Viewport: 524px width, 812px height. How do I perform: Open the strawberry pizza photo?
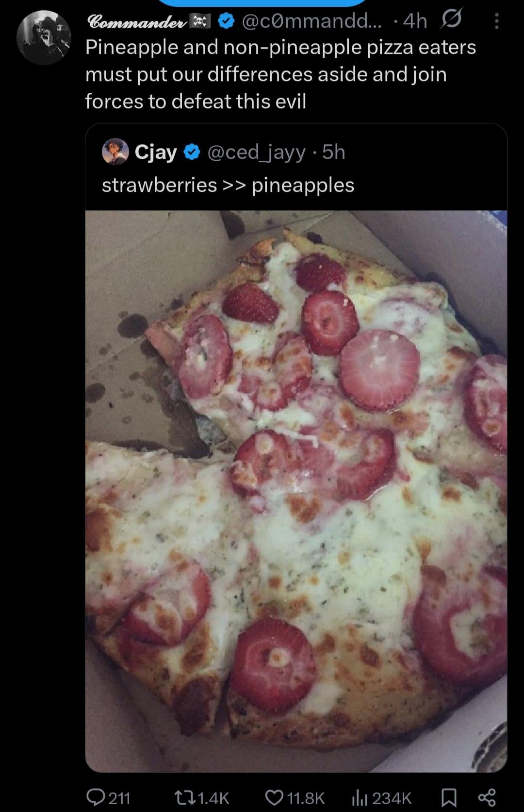tap(296, 491)
